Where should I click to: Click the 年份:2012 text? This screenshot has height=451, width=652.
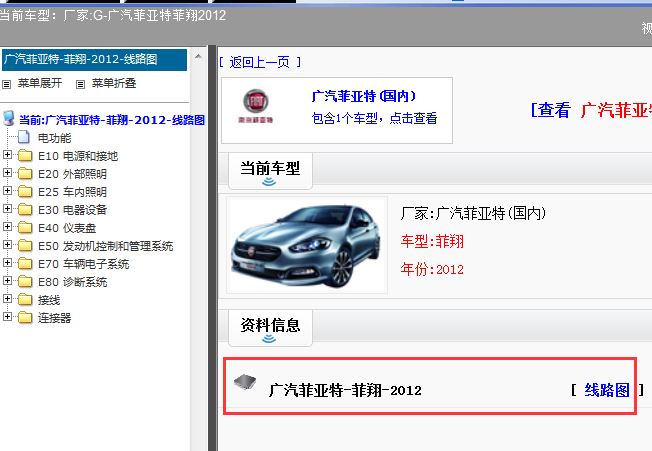tap(432, 269)
